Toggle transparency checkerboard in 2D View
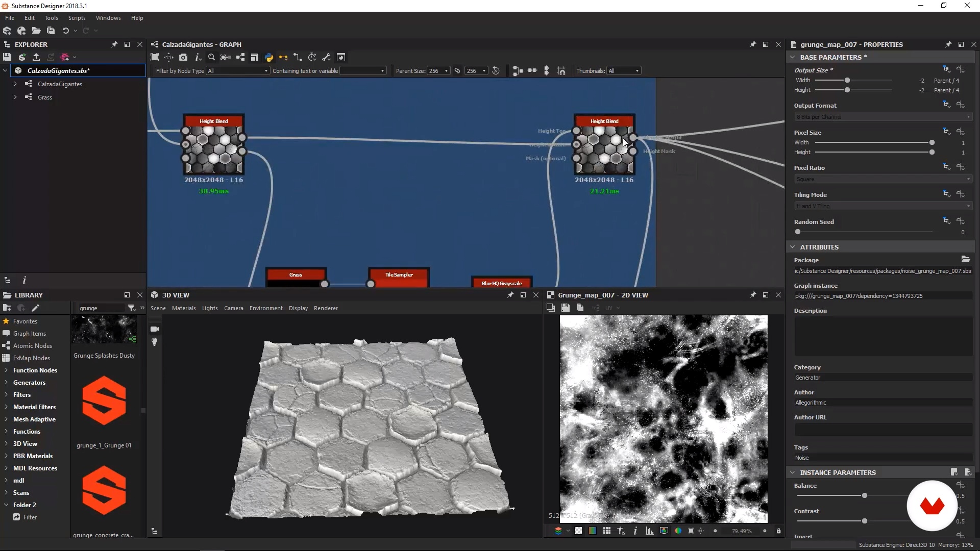The image size is (980, 551). tap(578, 531)
